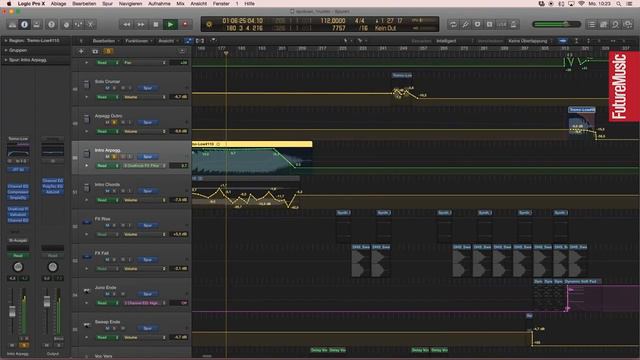The height and width of the screenshot is (360, 640).
Task: Mute the Sweep Ende track
Action: [108, 328]
